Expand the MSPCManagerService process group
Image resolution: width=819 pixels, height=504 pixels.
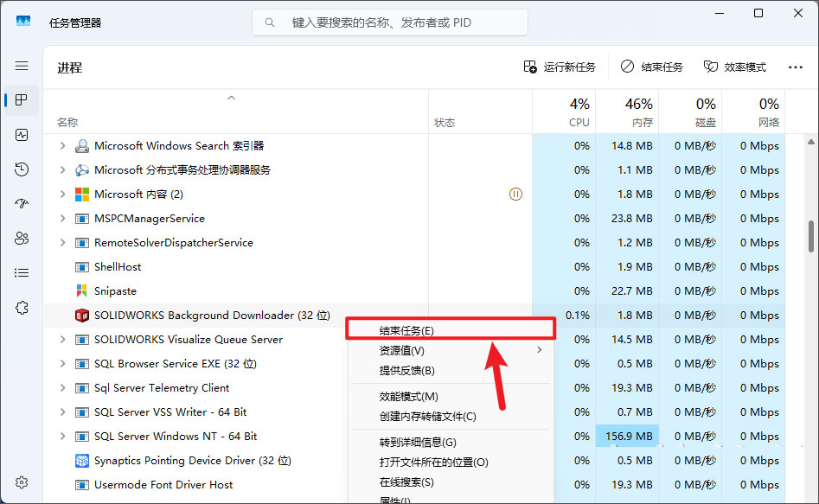pyautogui.click(x=62, y=219)
